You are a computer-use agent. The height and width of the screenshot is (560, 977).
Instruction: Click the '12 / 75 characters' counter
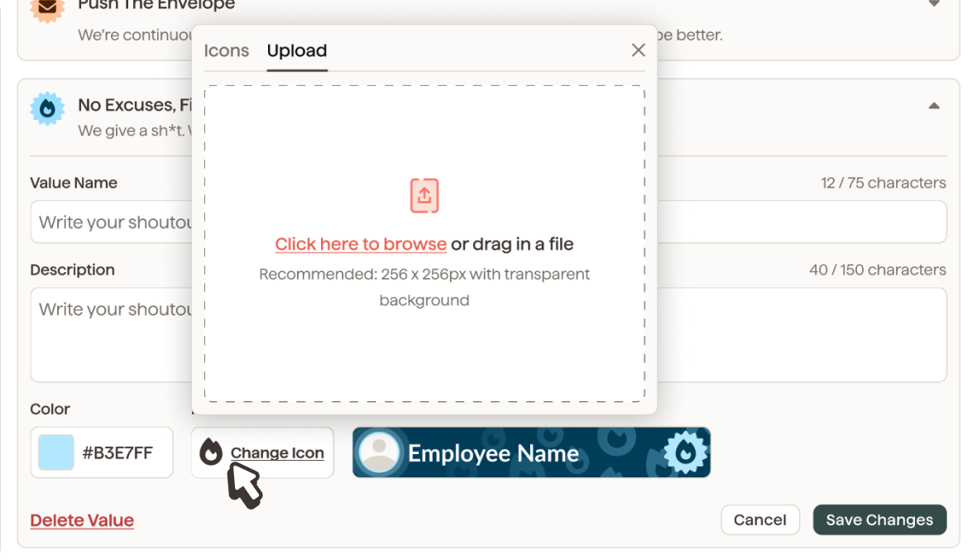coord(883,183)
